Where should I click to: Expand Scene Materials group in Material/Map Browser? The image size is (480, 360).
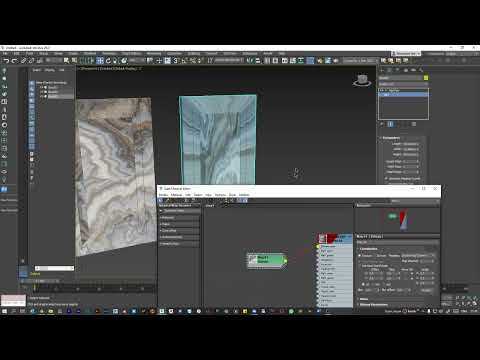pos(179,237)
